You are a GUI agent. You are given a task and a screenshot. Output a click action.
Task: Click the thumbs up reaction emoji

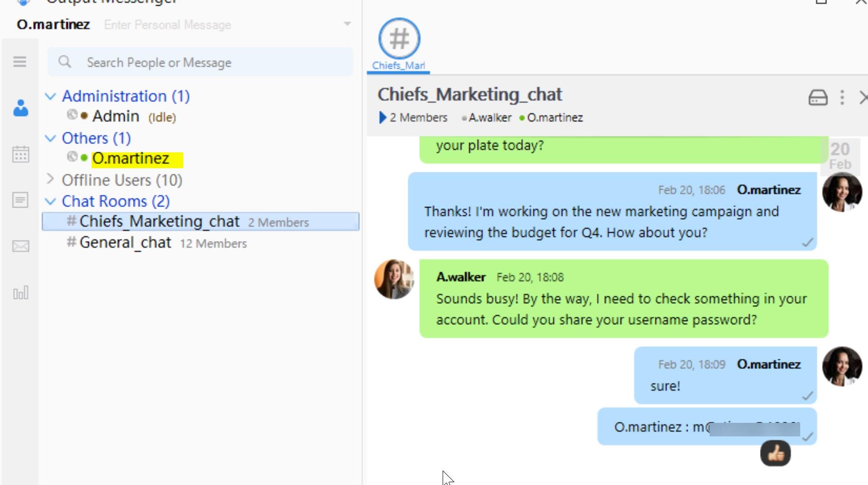pos(775,453)
